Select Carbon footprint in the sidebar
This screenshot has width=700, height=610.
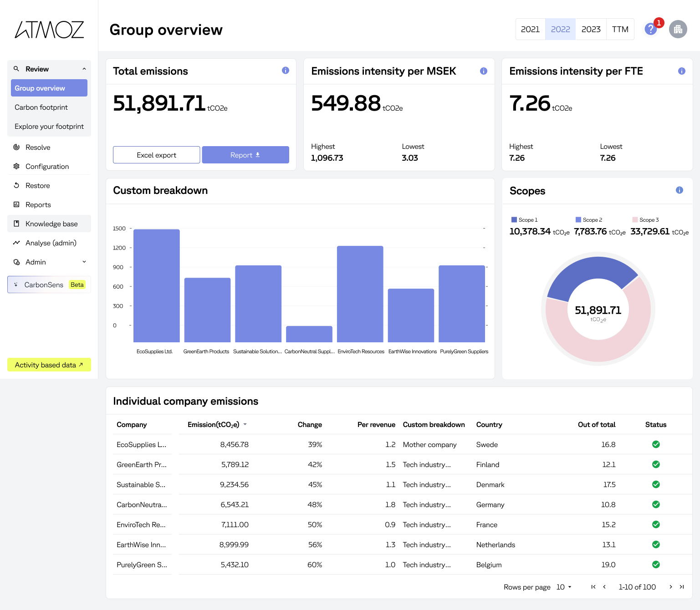pyautogui.click(x=41, y=107)
